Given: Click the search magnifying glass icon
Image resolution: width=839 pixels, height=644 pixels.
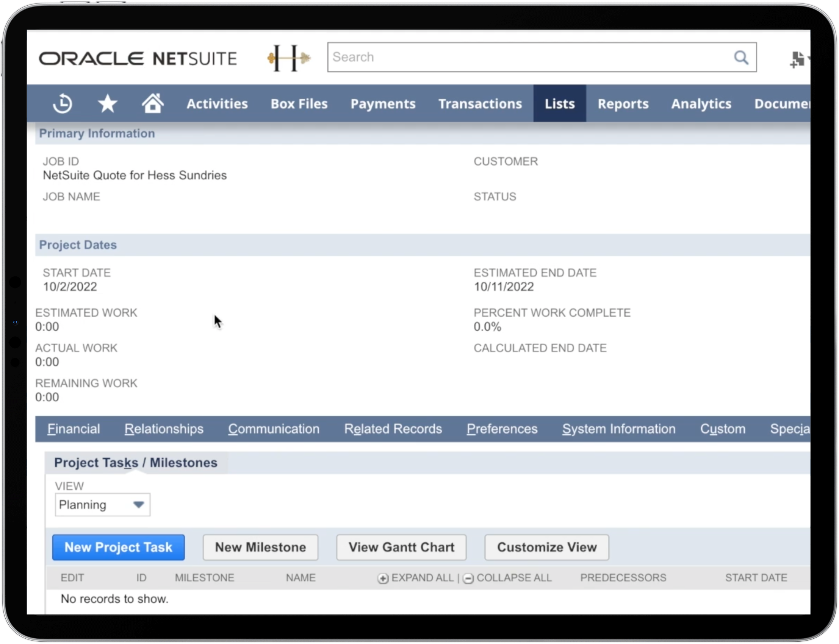Looking at the screenshot, I should point(741,58).
